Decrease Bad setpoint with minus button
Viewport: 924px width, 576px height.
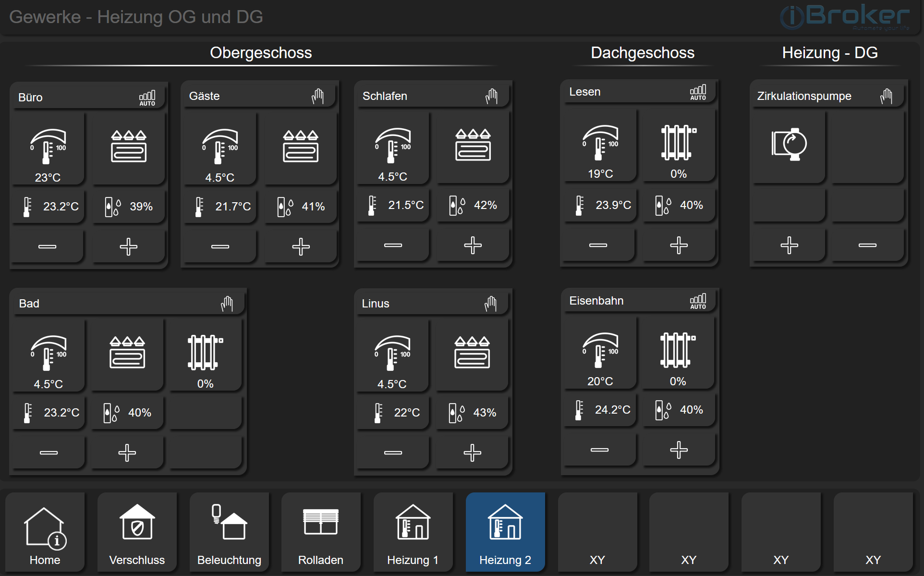tap(49, 453)
